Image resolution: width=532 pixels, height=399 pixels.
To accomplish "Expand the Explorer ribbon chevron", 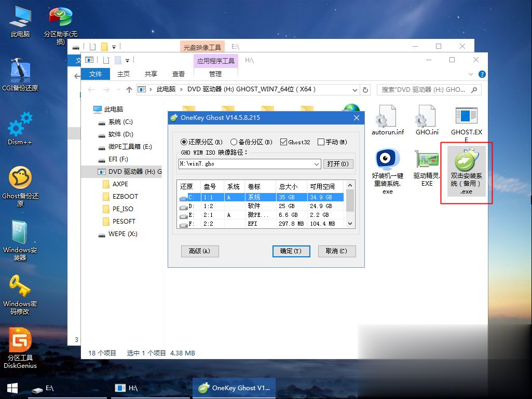I will [x=471, y=74].
